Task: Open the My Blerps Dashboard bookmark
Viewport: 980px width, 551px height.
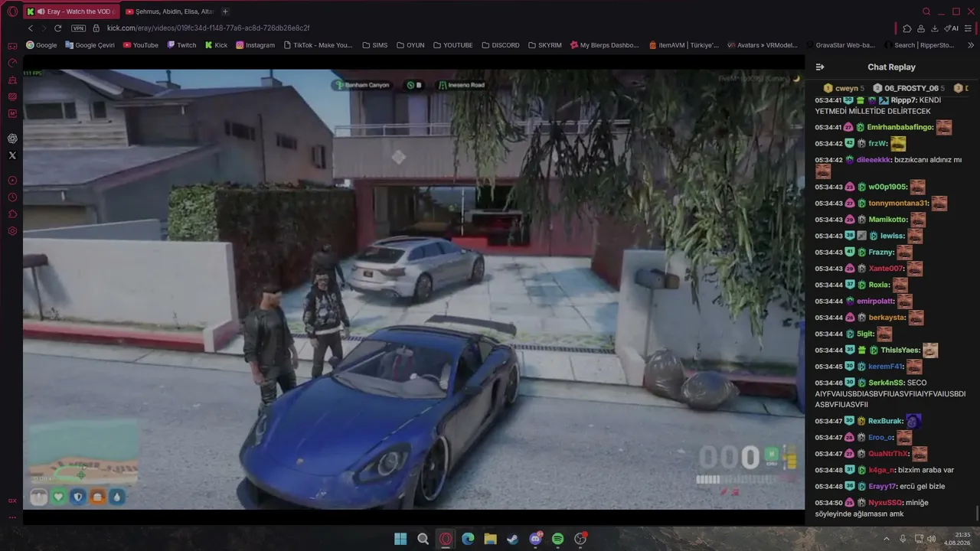Action: tap(603, 45)
